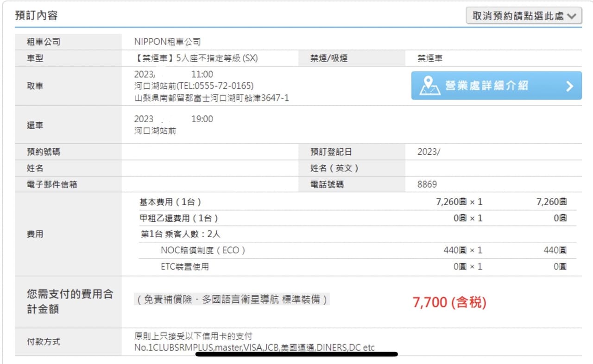Select the 費用 row label
This screenshot has height=364, width=593.
coord(35,234)
